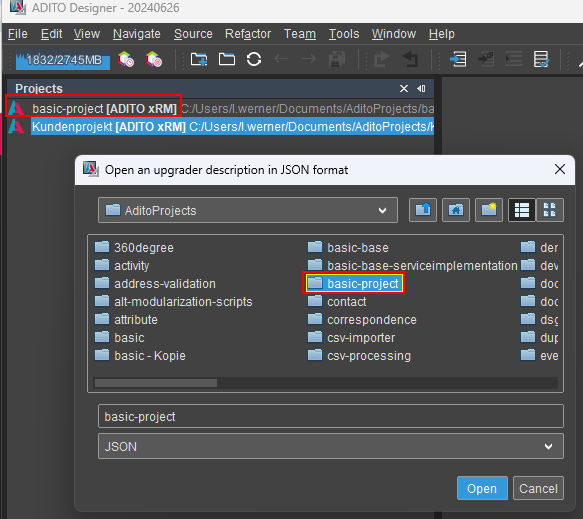Select the activity folder
This screenshot has width=583, height=519.
pos(122,265)
